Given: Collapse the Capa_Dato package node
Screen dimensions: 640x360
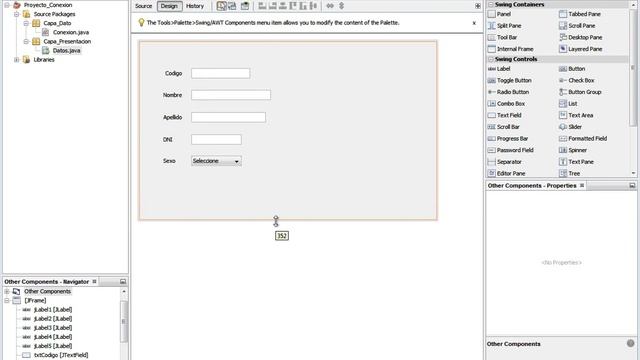Looking at the screenshot, I should (x=26, y=23).
